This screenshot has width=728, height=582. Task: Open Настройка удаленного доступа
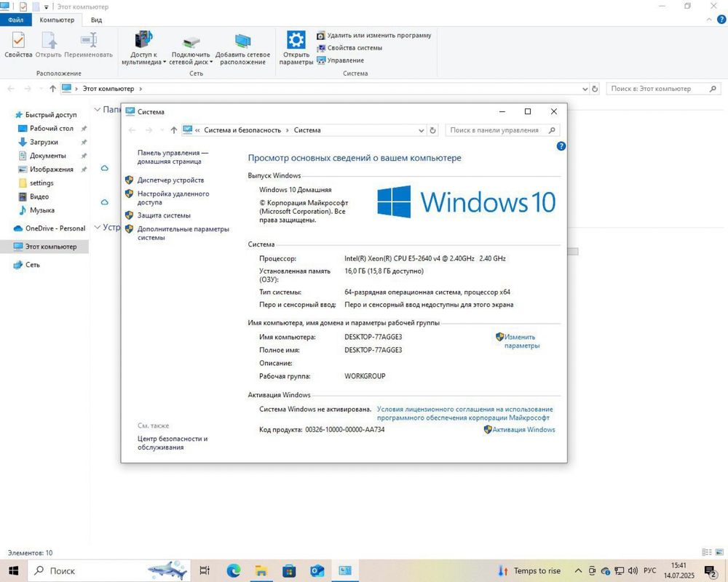(x=173, y=198)
